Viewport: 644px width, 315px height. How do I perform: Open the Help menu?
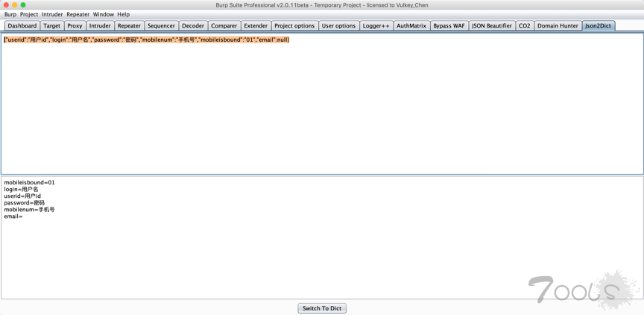click(x=123, y=14)
